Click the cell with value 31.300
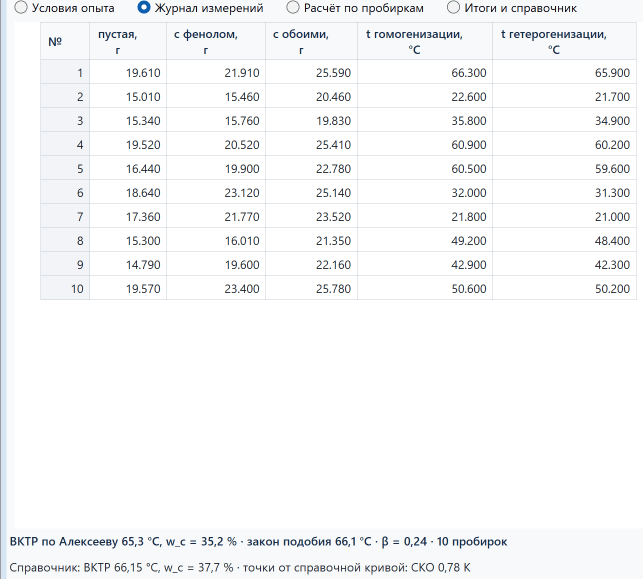The image size is (643, 579). [x=564, y=193]
